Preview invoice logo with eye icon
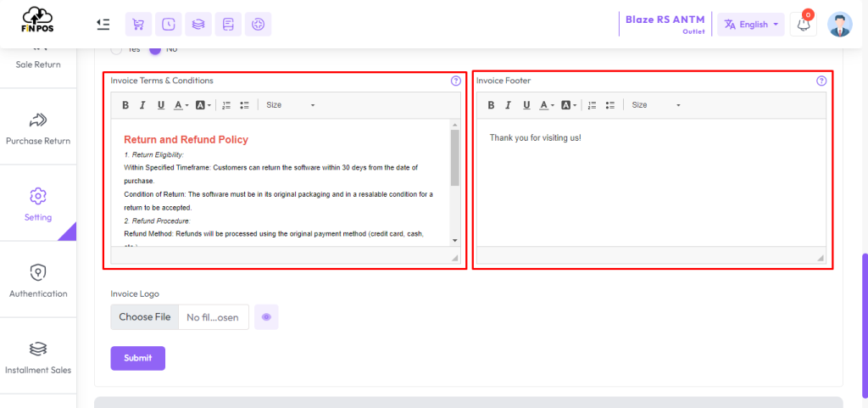 (x=266, y=317)
